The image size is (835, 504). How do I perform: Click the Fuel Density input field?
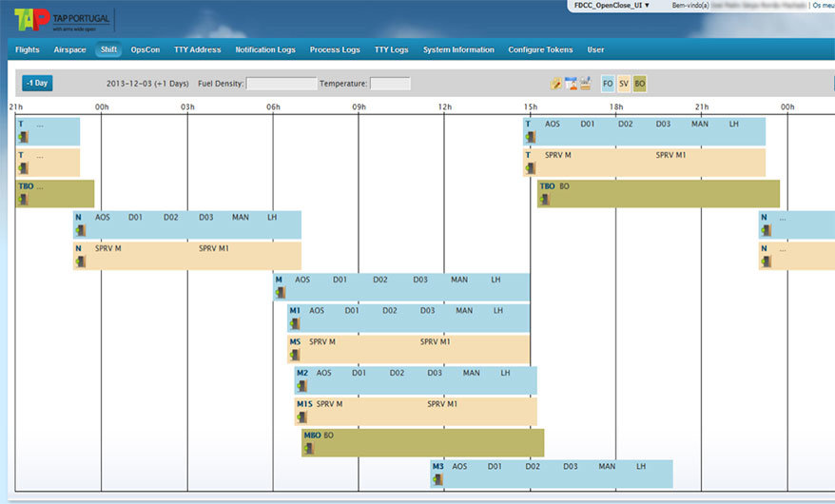281,84
